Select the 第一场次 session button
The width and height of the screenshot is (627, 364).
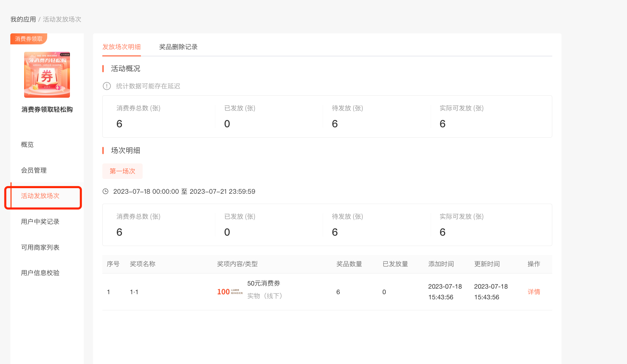pos(122,171)
